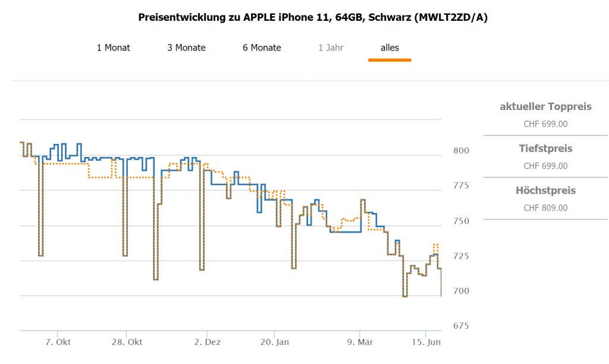Click the 2. Dez date axis label
609x364 pixels.
208,342
